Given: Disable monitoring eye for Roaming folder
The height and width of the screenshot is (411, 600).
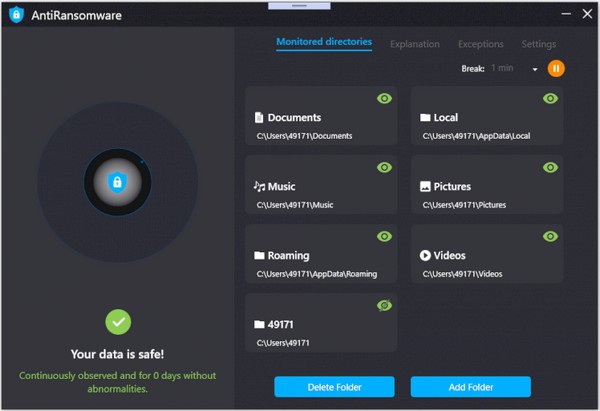Looking at the screenshot, I should (x=383, y=236).
